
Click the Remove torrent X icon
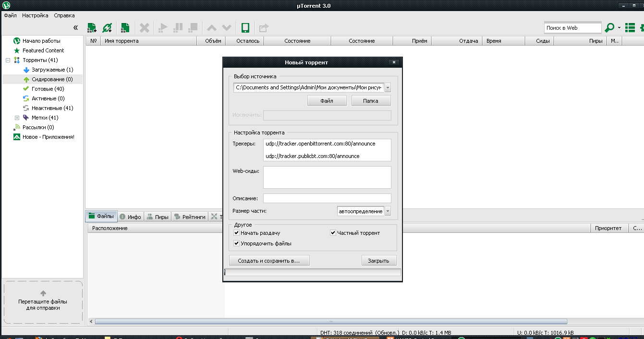[x=144, y=28]
